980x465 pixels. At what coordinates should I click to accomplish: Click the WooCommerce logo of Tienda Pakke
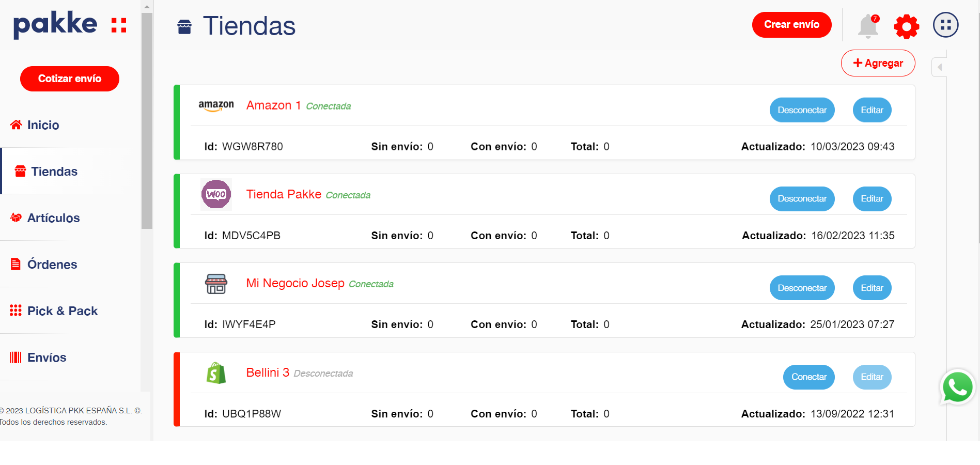point(216,194)
